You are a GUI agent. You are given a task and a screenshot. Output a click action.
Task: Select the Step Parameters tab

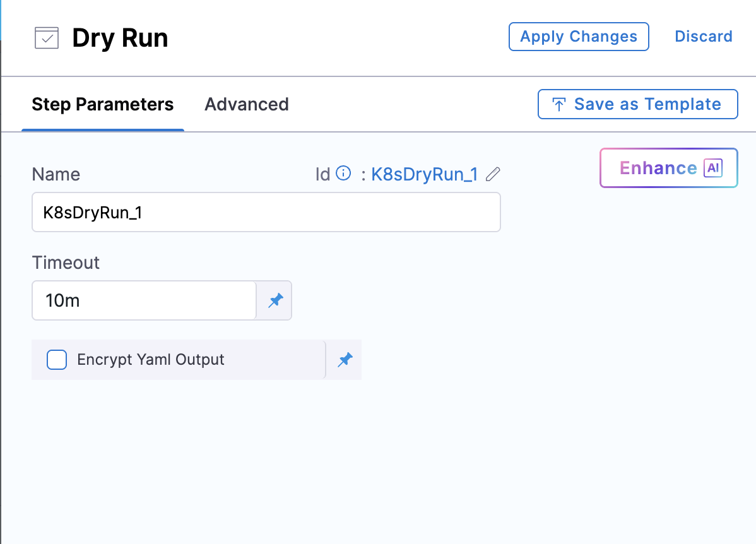point(102,104)
